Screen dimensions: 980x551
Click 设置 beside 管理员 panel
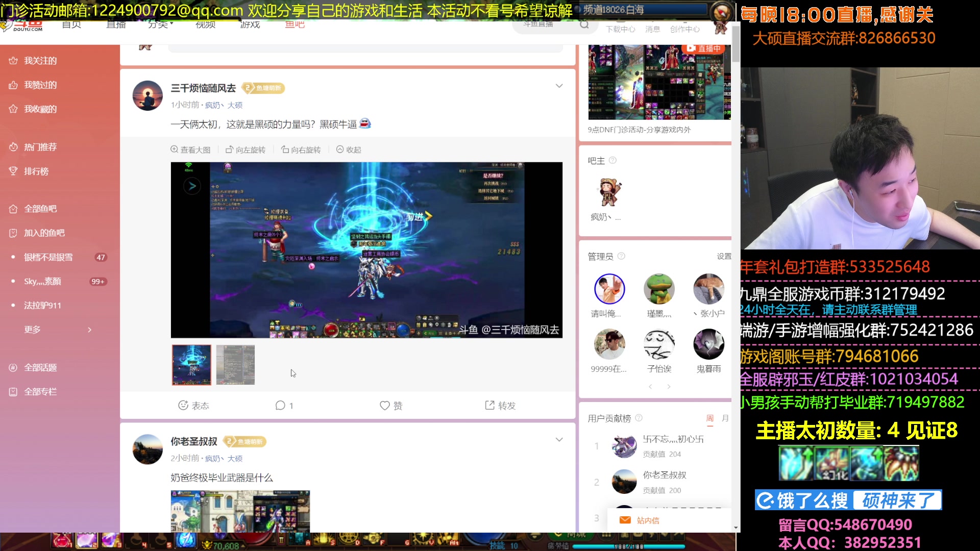coord(724,256)
